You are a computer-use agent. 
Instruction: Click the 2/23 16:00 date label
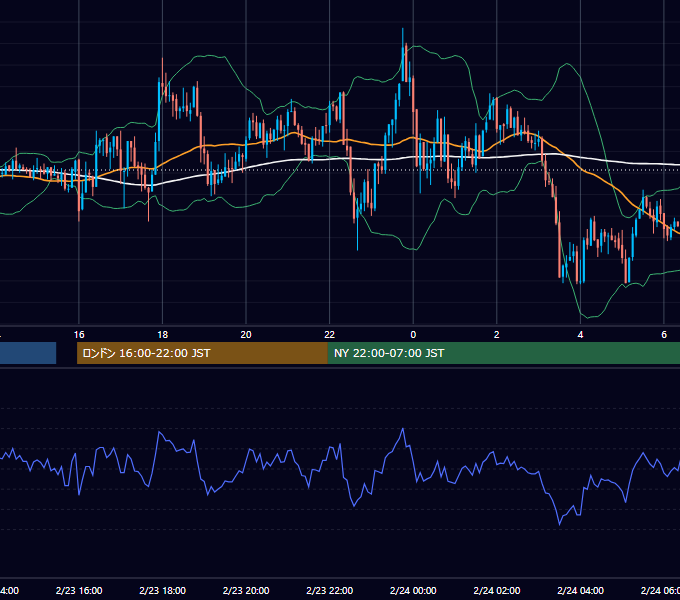point(79,590)
